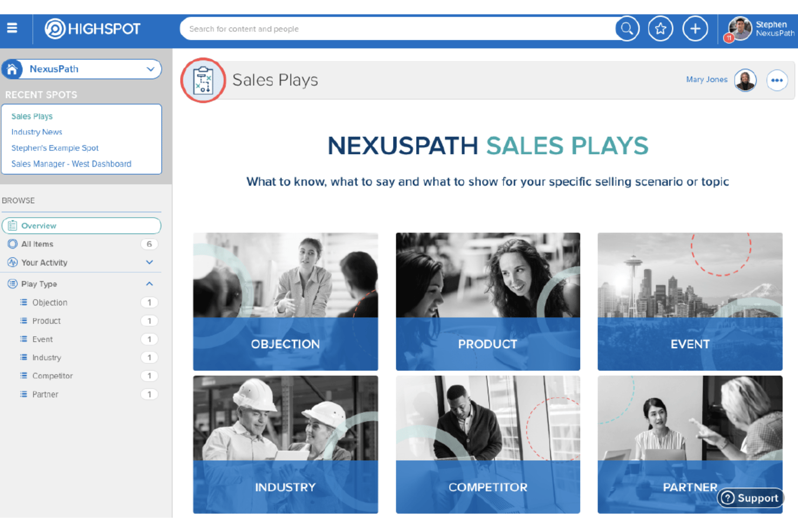The height and width of the screenshot is (532, 798).
Task: Click the Sales Plays page title
Action: point(275,80)
